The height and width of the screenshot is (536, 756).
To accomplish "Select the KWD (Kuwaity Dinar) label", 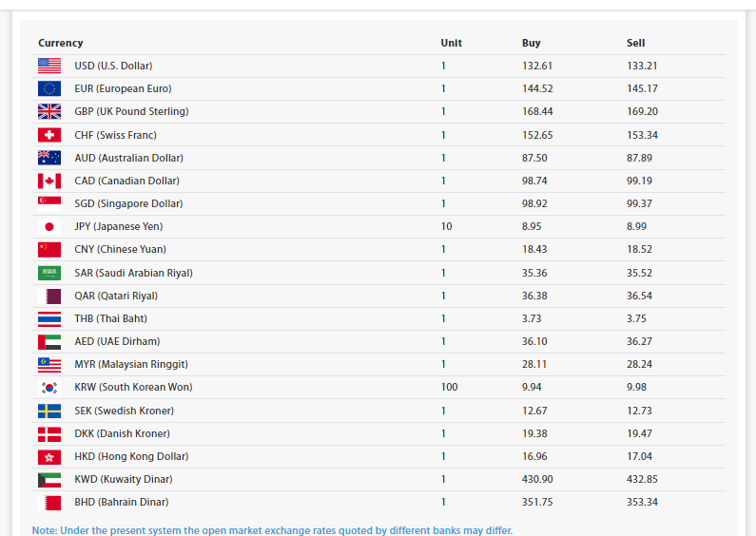I will tap(124, 479).
